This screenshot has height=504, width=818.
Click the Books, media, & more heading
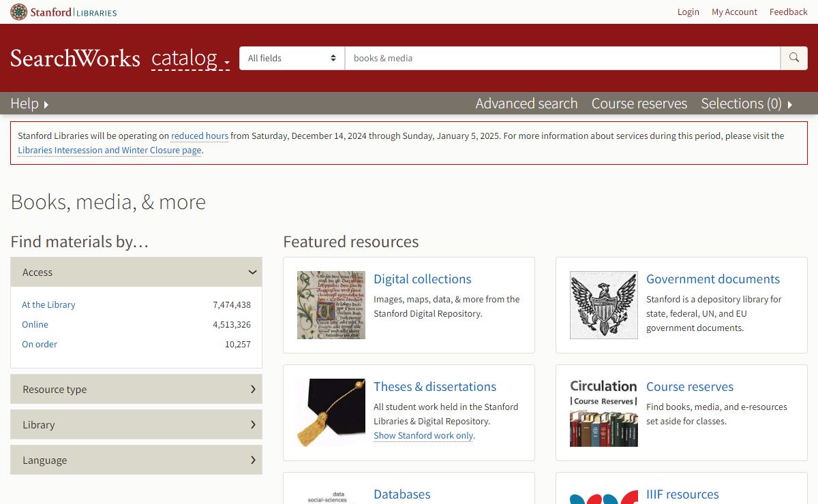108,202
